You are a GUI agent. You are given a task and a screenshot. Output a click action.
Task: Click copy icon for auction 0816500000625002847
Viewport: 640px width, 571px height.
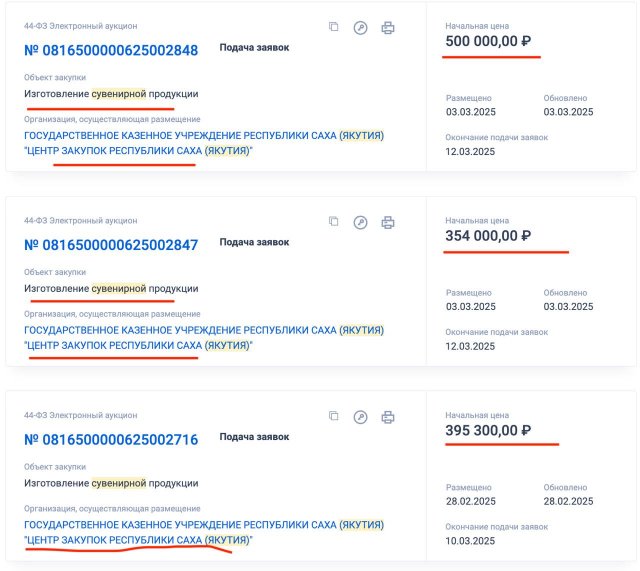pos(333,222)
